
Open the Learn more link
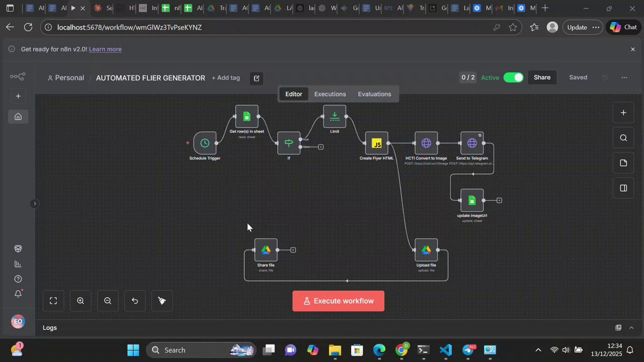click(x=105, y=49)
